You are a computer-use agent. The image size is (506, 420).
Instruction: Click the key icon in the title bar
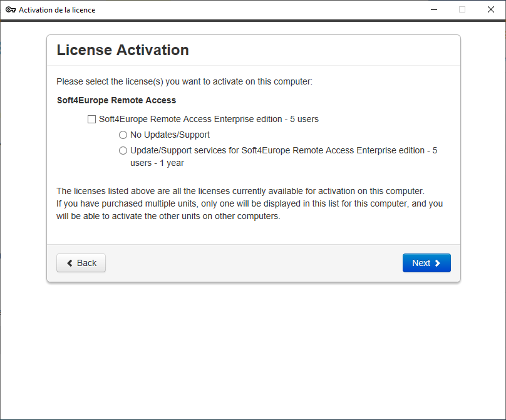(11, 9)
